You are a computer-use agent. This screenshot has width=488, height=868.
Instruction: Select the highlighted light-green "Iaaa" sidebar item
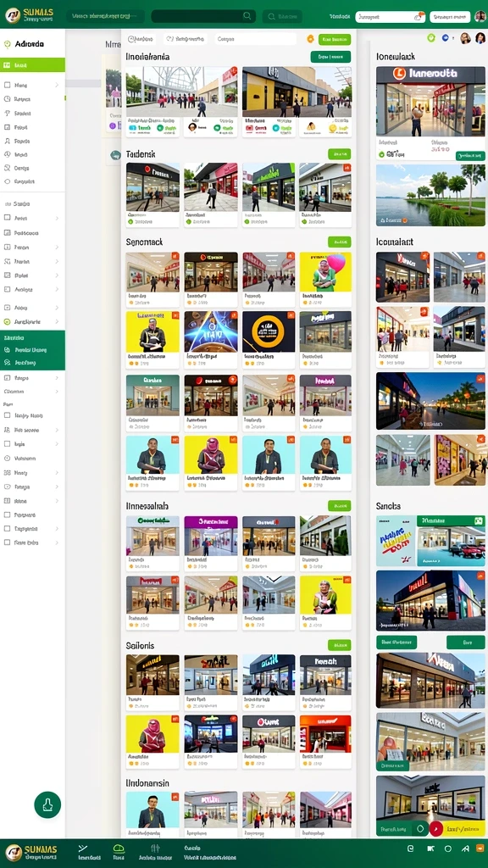click(33, 65)
